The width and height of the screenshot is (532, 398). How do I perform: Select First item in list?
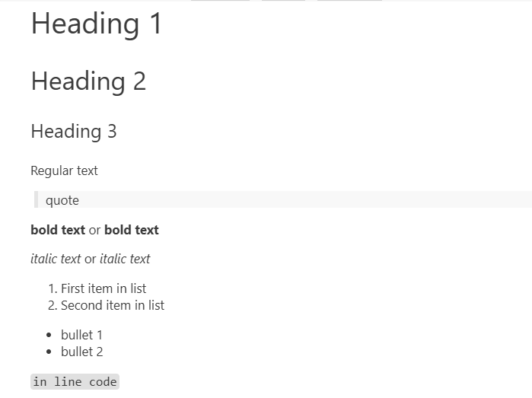tap(104, 288)
